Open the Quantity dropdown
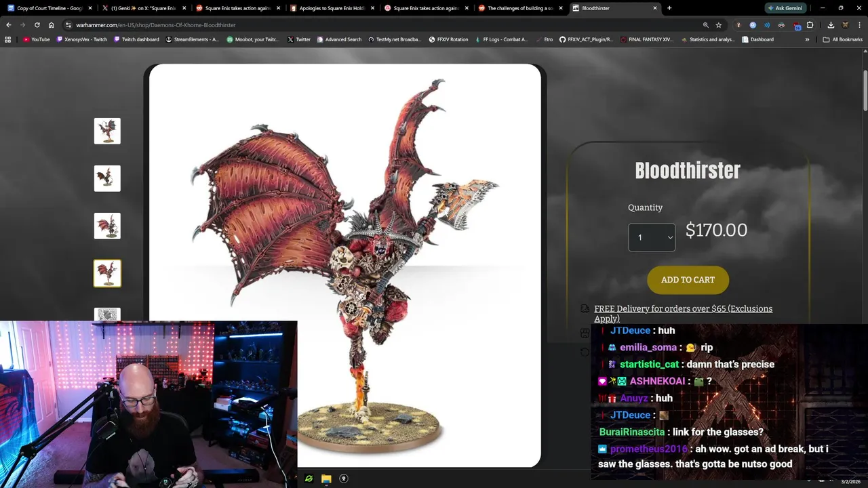Viewport: 868px width, 488px height. tap(652, 237)
